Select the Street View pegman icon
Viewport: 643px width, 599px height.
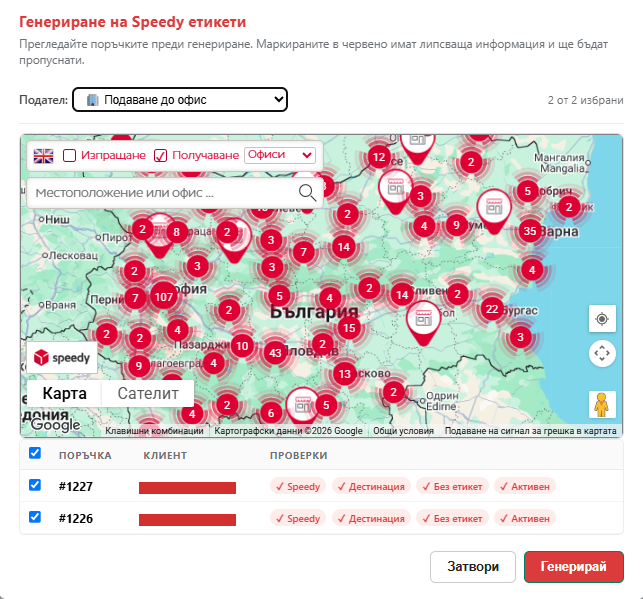point(602,404)
